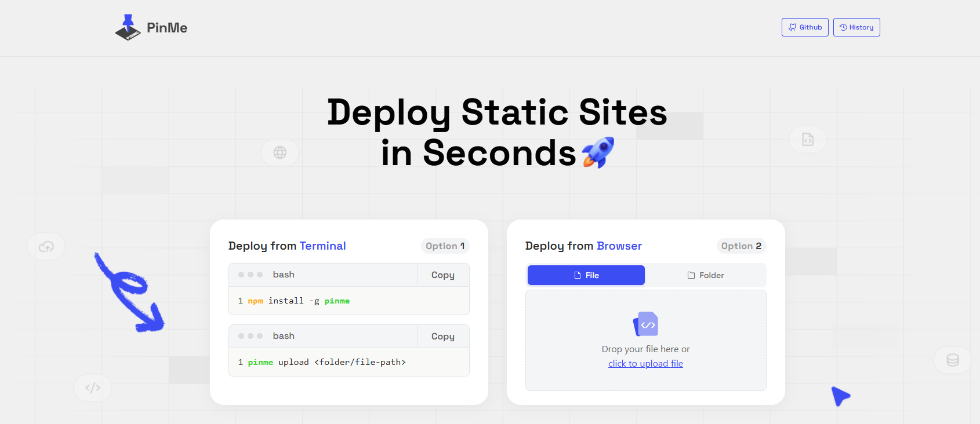Screen dimensions: 980x424
Task: Switch to the Folder upload tab
Action: [x=706, y=275]
